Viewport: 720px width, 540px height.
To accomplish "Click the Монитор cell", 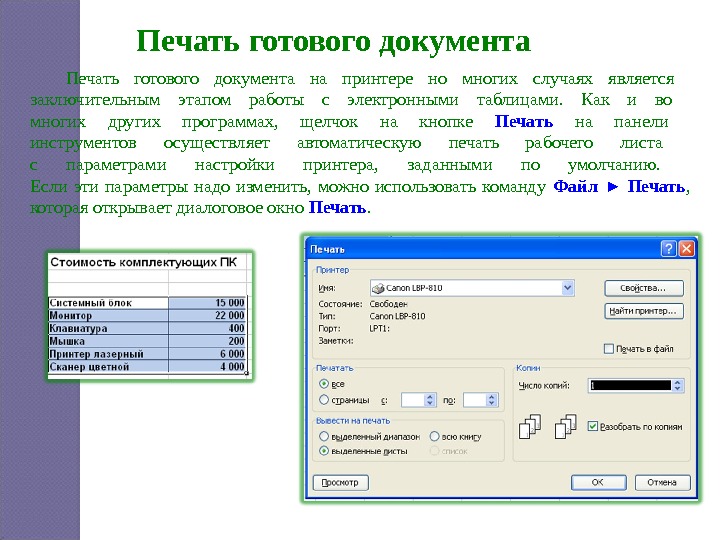I will point(108,315).
